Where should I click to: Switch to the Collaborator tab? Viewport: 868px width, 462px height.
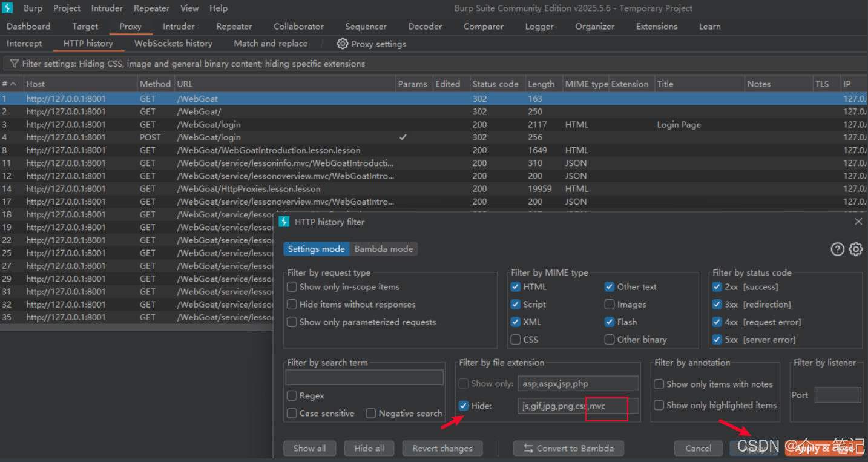298,27
